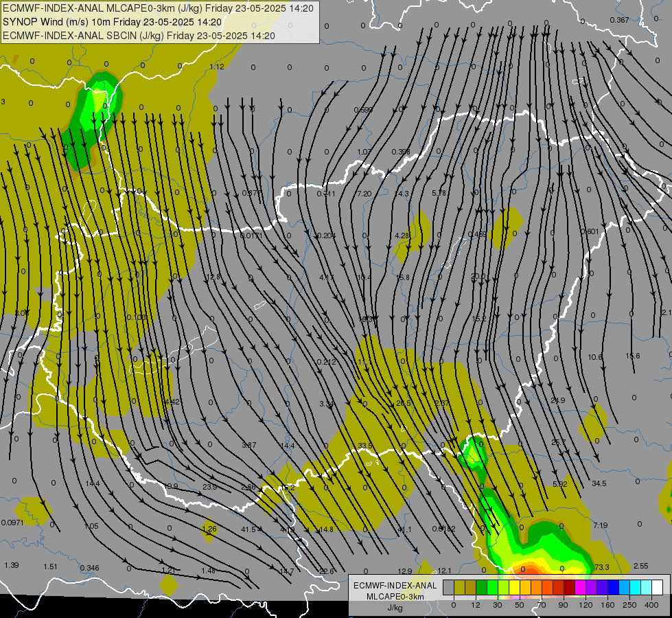
Task: Click the map value 4.42
Action: click(172, 402)
